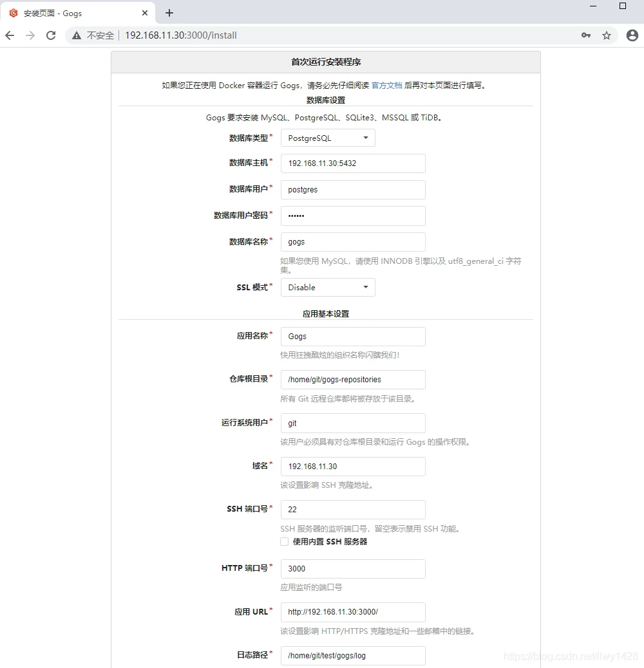644x668 pixels.
Task: Click the hint about SSH 服务器的监听端口号
Action: (370, 529)
